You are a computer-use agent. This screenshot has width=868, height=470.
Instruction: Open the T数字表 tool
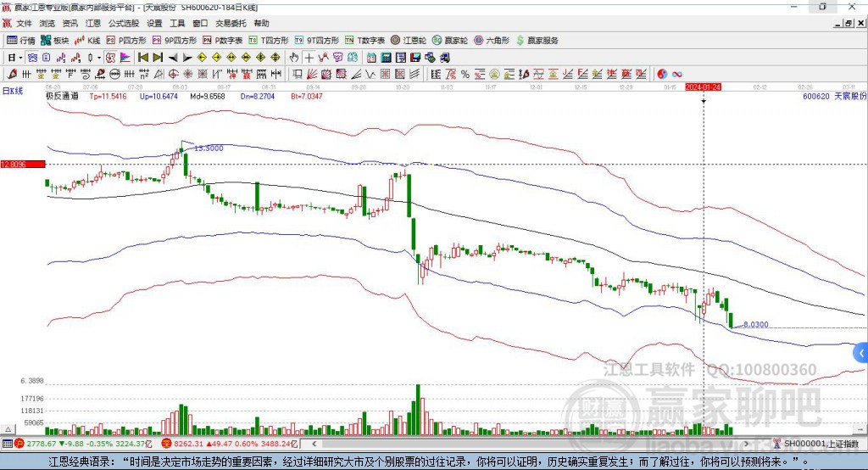tap(364, 41)
